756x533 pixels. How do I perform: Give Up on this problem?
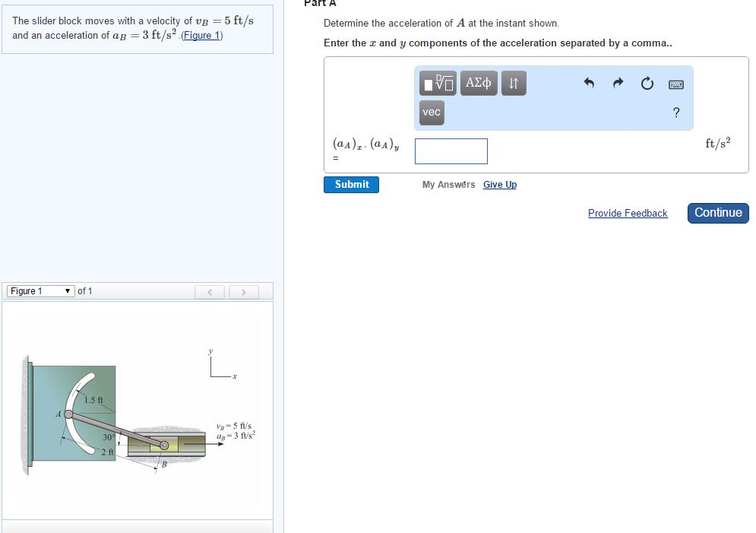click(500, 184)
